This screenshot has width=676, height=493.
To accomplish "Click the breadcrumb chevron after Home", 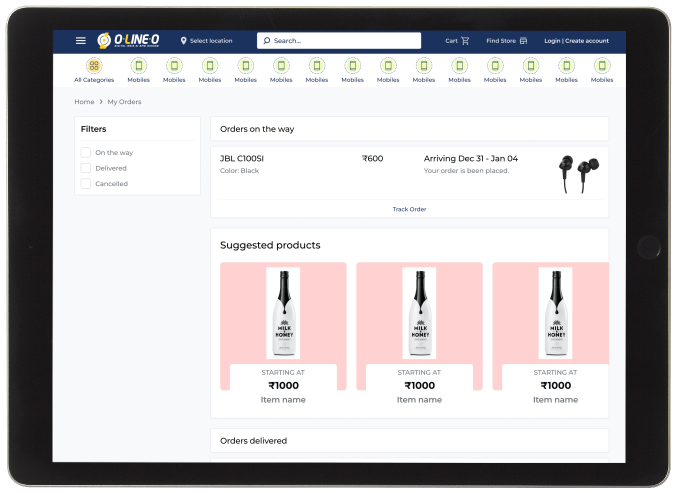I will tap(101, 102).
